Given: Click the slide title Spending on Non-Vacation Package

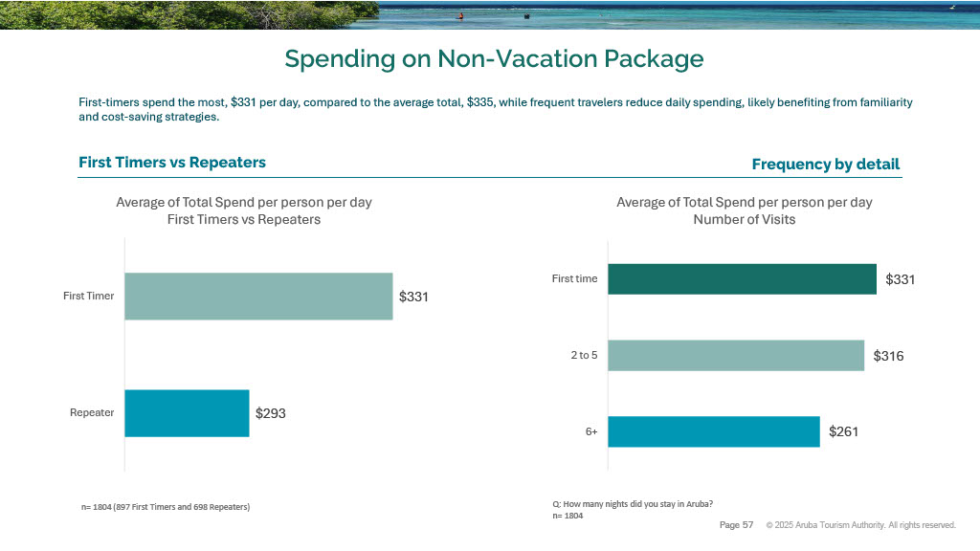Looking at the screenshot, I should [494, 59].
